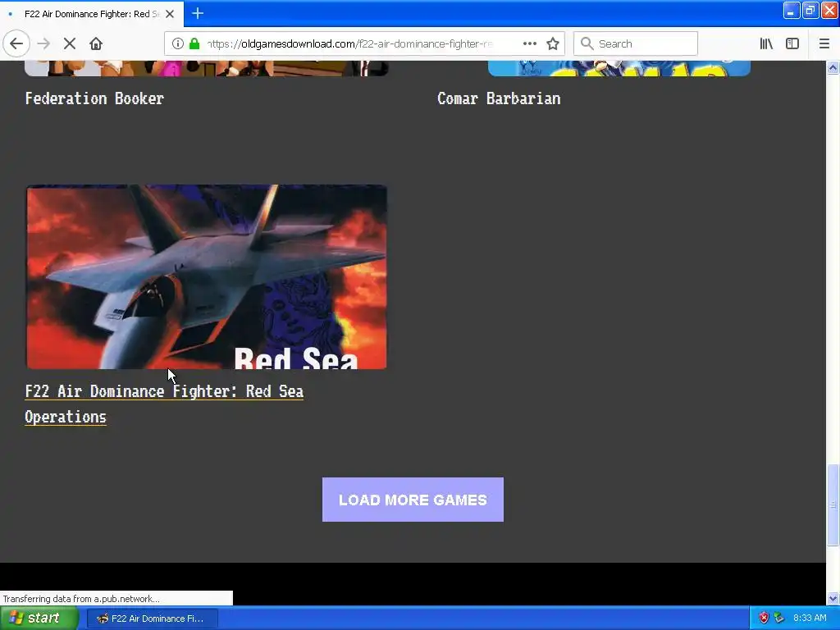This screenshot has width=840, height=630.
Task: Click the "Transferring data from a.pub.network" status text
Action: pos(81,599)
